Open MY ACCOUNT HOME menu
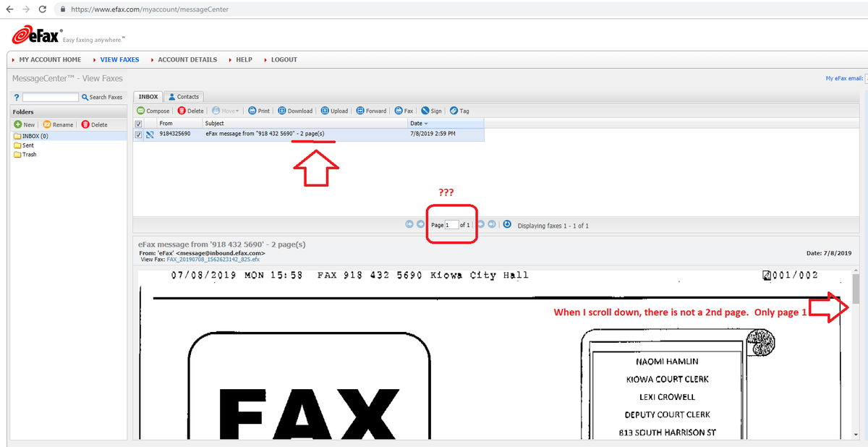 pyautogui.click(x=50, y=59)
